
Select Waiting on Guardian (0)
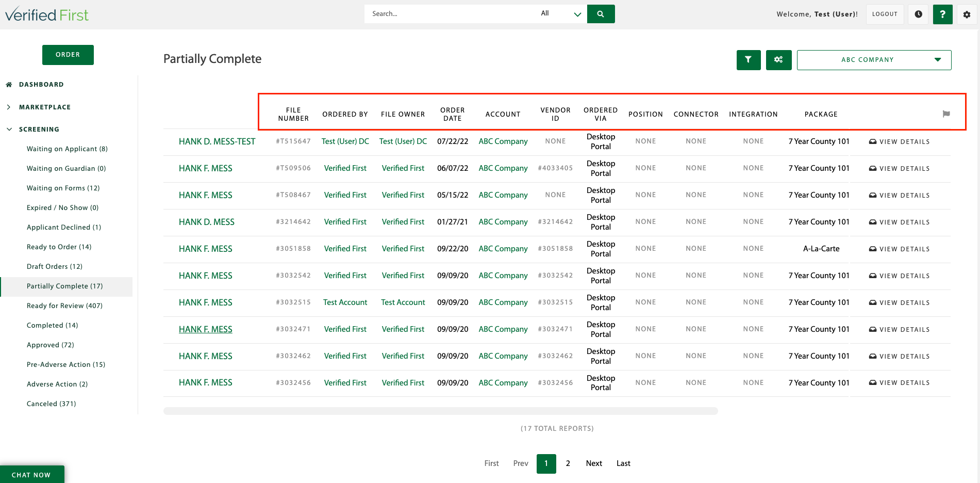coord(66,169)
